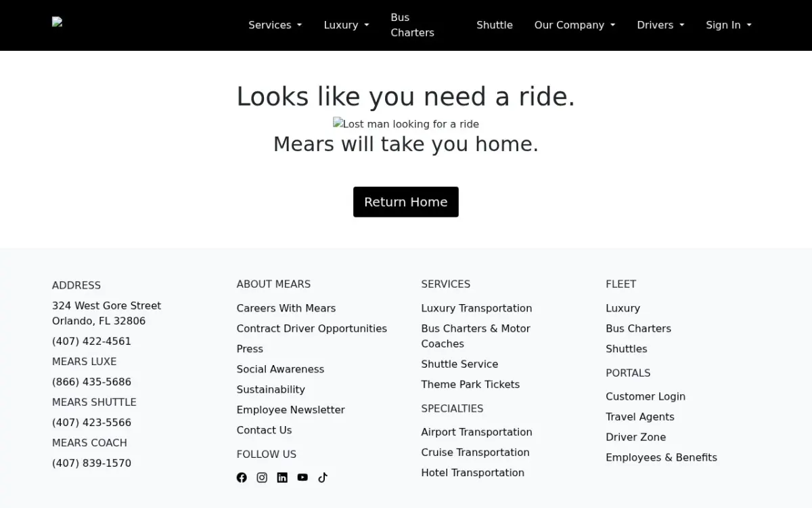812x508 pixels.
Task: Click the FOLLOW US heading
Action: pyautogui.click(x=267, y=454)
